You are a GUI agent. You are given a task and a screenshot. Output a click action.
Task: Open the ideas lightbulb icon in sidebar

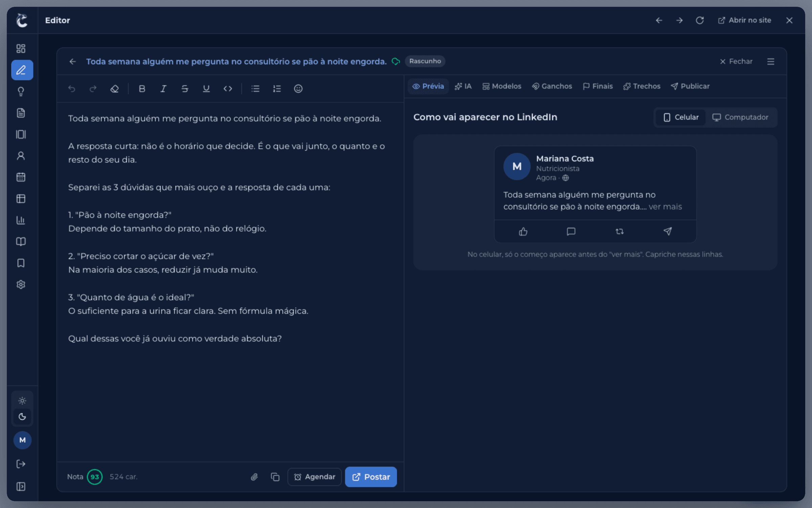pyautogui.click(x=21, y=91)
